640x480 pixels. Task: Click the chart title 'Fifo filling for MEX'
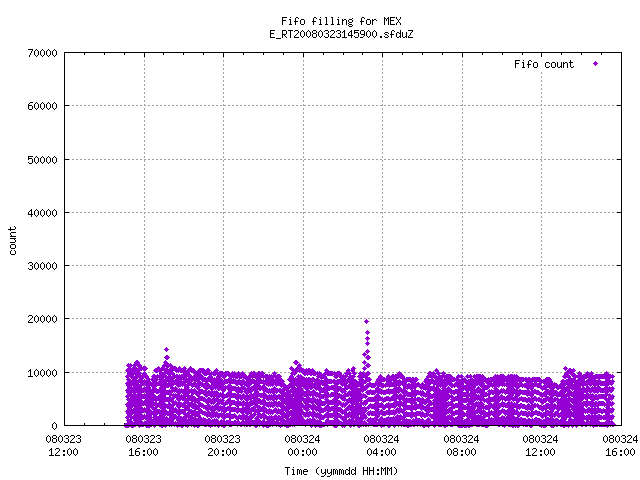pos(341,21)
